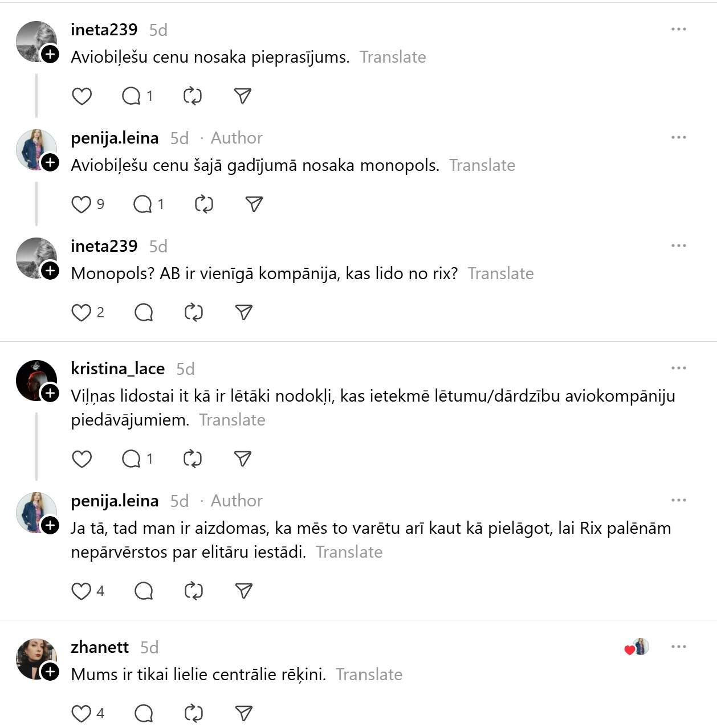The image size is (717, 728).
Task: Translate ineta239's Aviobiļešu cenu comment
Action: click(x=393, y=57)
